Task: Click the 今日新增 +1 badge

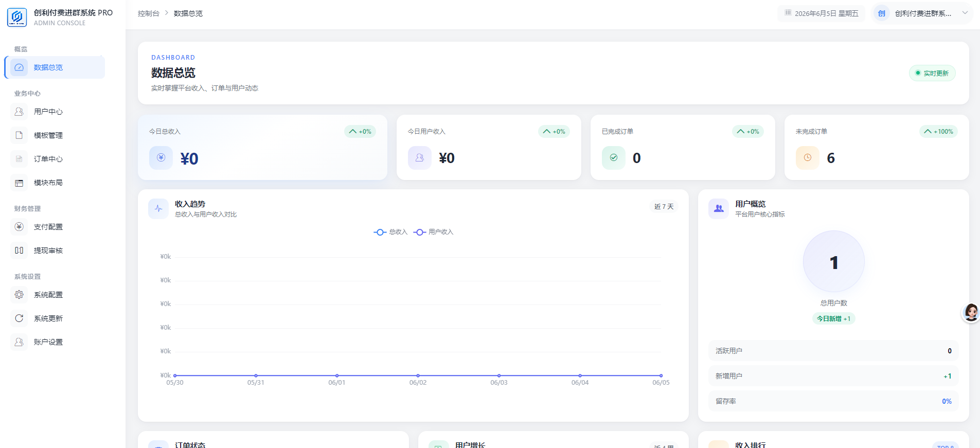Action: tap(834, 319)
